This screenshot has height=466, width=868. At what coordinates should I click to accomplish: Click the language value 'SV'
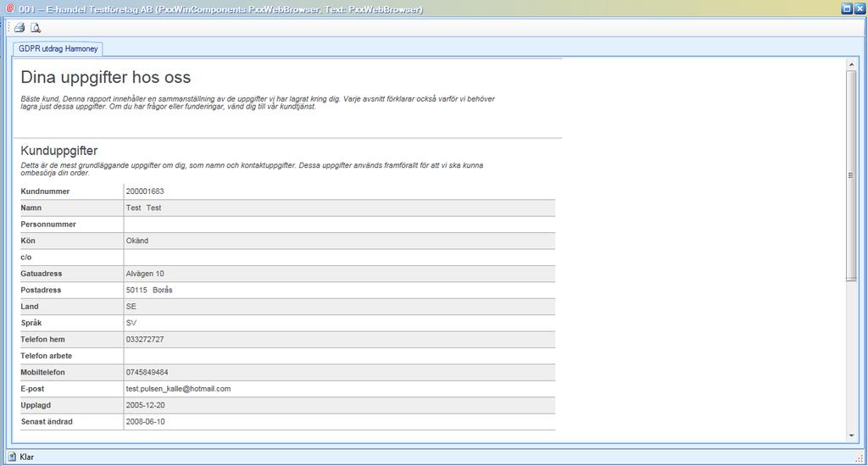pyautogui.click(x=131, y=323)
